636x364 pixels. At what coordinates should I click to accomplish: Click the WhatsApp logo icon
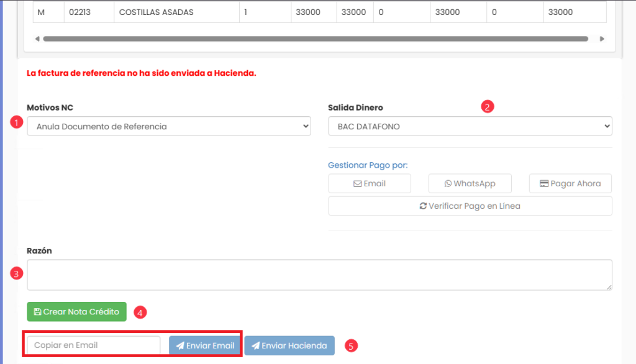448,184
